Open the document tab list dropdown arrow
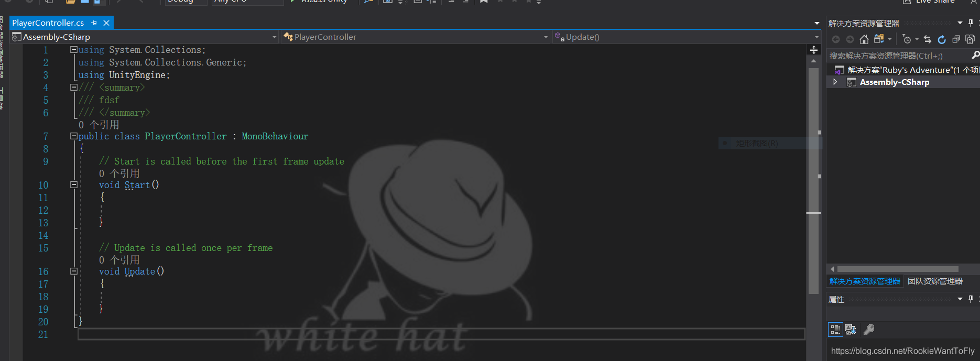The image size is (980, 361). tap(816, 23)
